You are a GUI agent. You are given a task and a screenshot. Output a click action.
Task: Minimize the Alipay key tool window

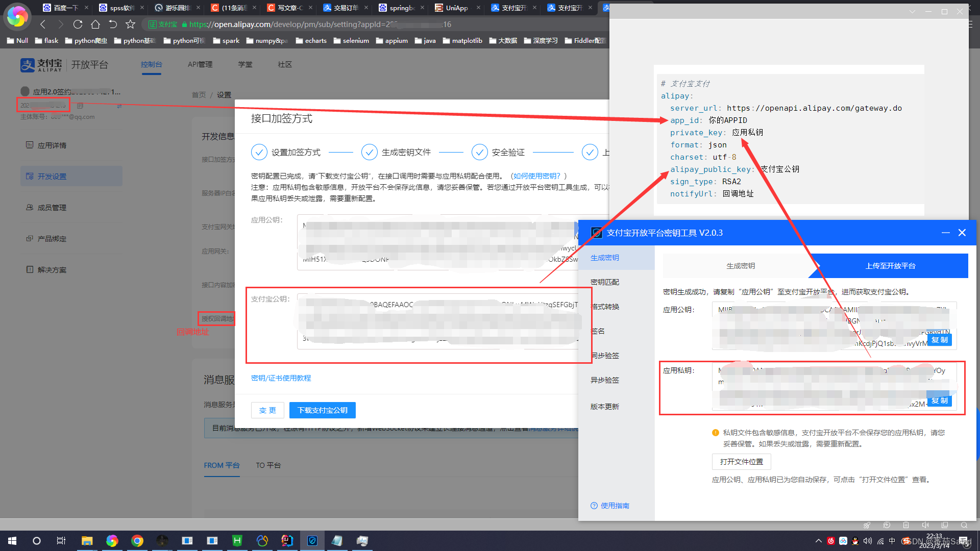[945, 233]
